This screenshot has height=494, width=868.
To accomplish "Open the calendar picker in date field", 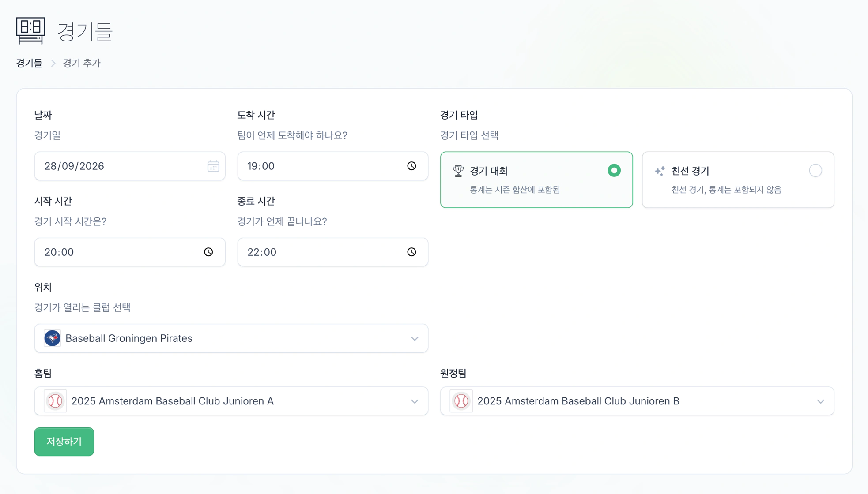I will [213, 166].
